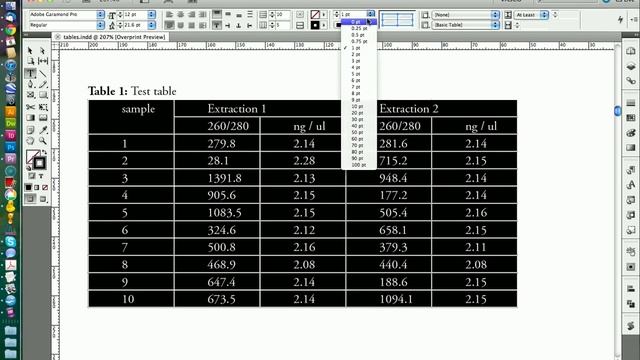Viewport: 640px width, 360px height.
Task: Open the [Basic Table] table style dropdown
Action: 495,25
